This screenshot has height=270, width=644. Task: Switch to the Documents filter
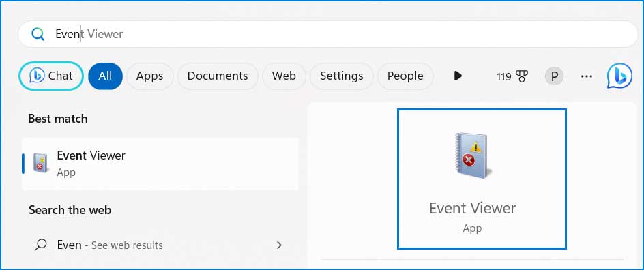click(x=218, y=76)
